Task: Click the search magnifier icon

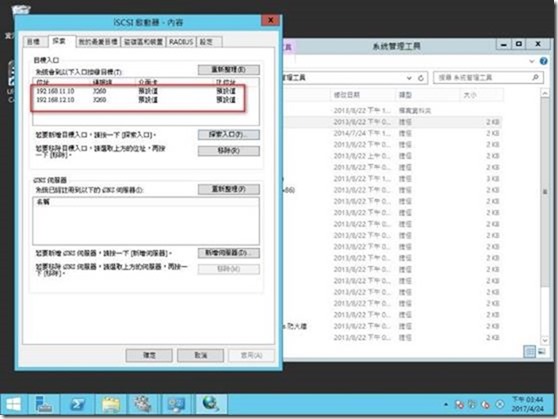Action: click(x=535, y=77)
